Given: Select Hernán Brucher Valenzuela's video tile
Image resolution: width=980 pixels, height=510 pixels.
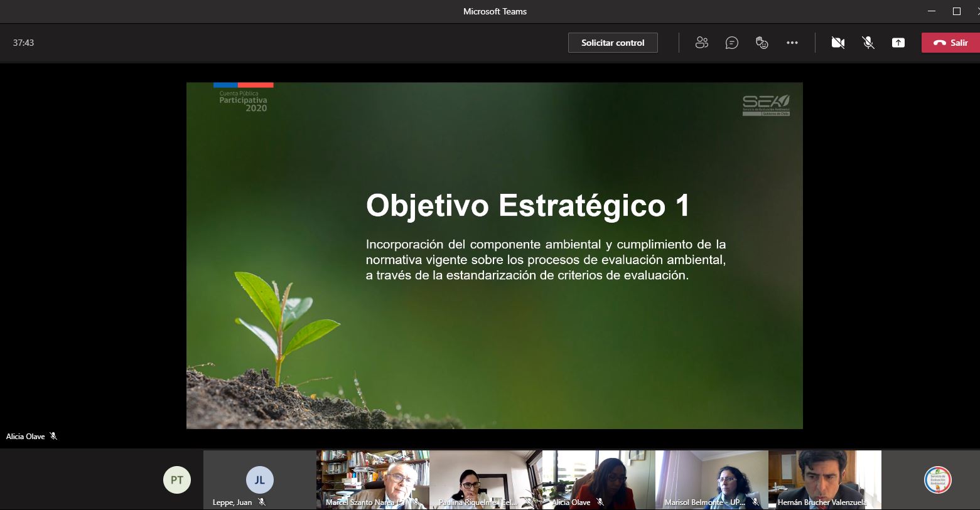Looking at the screenshot, I should point(824,479).
